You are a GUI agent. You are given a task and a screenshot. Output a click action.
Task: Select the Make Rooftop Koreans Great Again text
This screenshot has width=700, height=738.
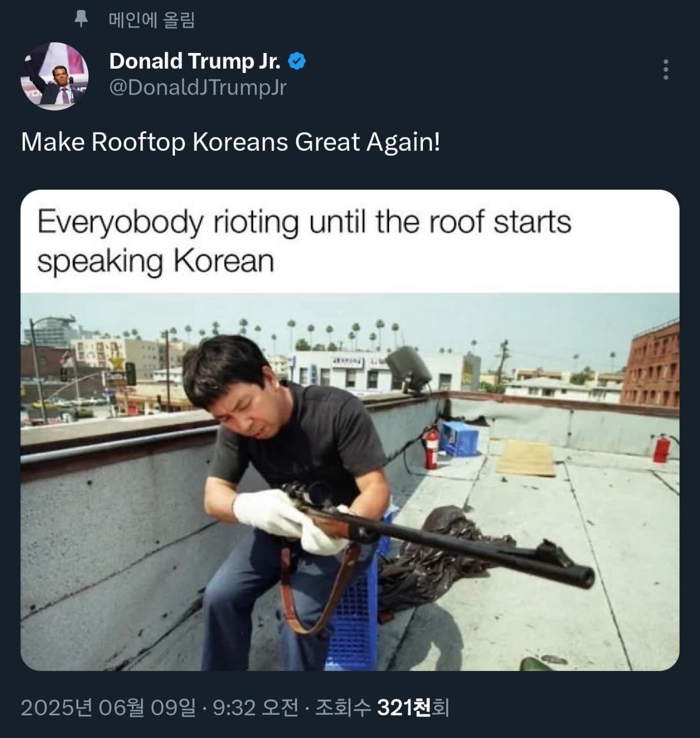point(231,142)
